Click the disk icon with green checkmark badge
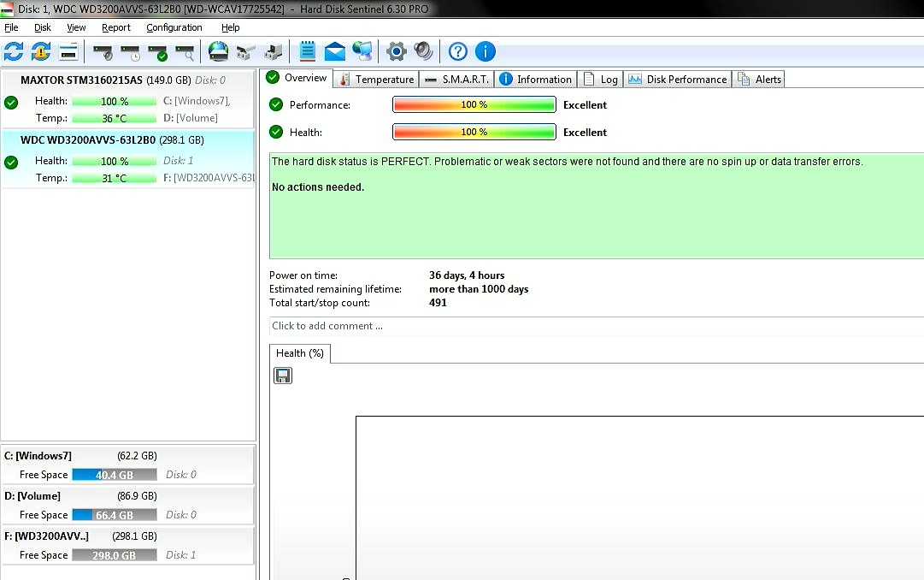Screen dimensions: 924x580 (x=157, y=52)
